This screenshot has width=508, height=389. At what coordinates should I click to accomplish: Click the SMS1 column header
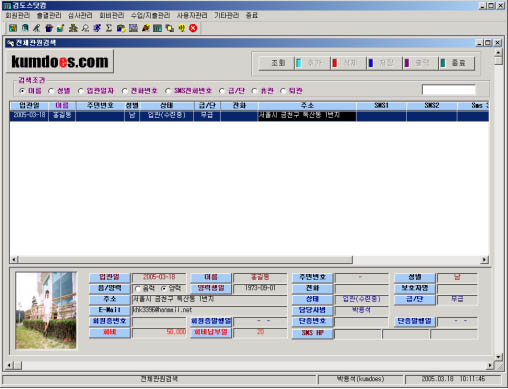[x=381, y=106]
